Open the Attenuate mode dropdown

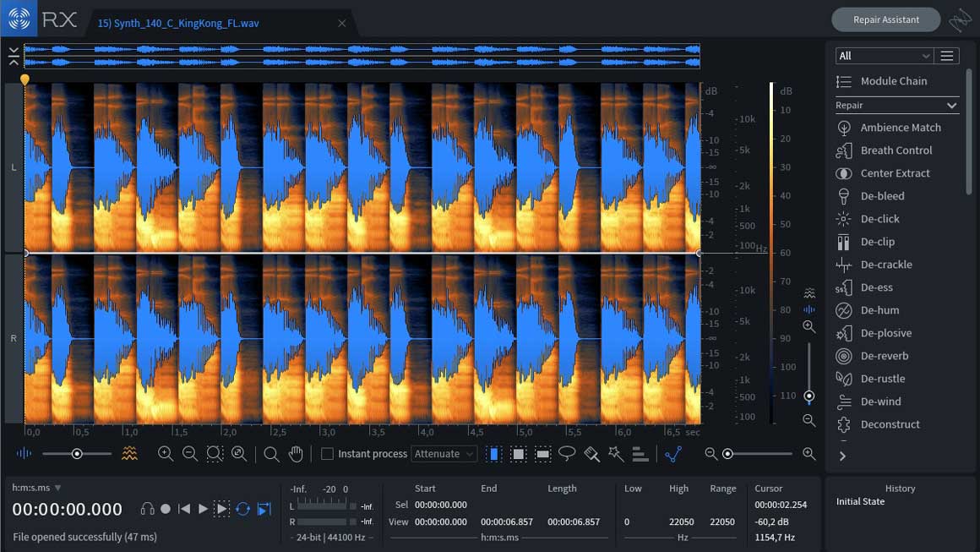444,454
